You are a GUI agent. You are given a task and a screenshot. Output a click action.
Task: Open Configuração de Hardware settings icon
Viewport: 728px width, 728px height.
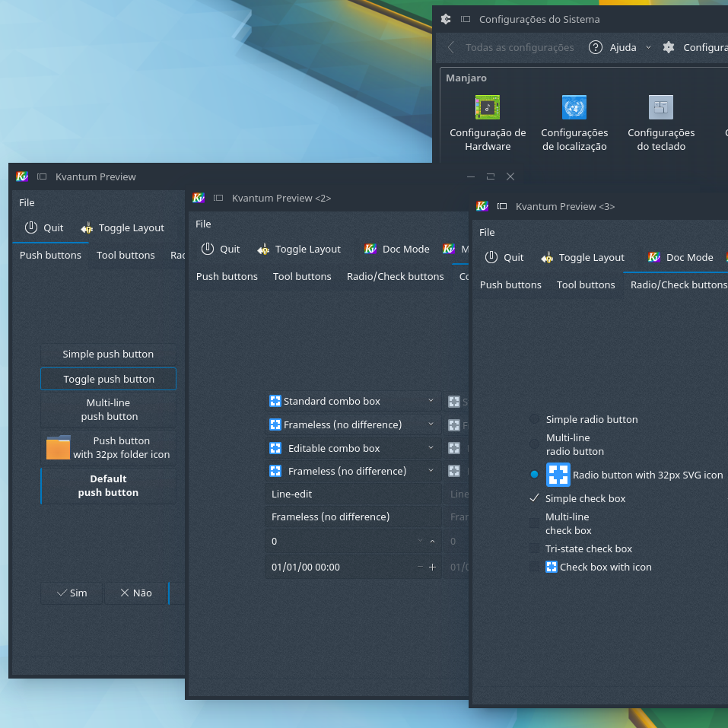pos(487,107)
